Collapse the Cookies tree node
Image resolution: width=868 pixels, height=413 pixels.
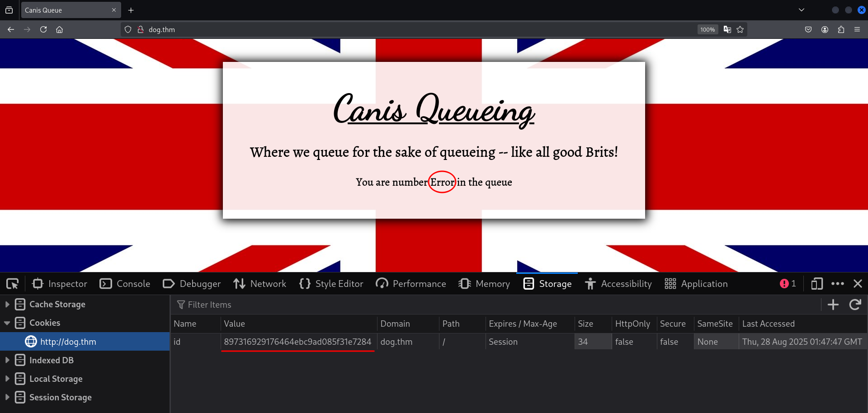[x=7, y=323]
